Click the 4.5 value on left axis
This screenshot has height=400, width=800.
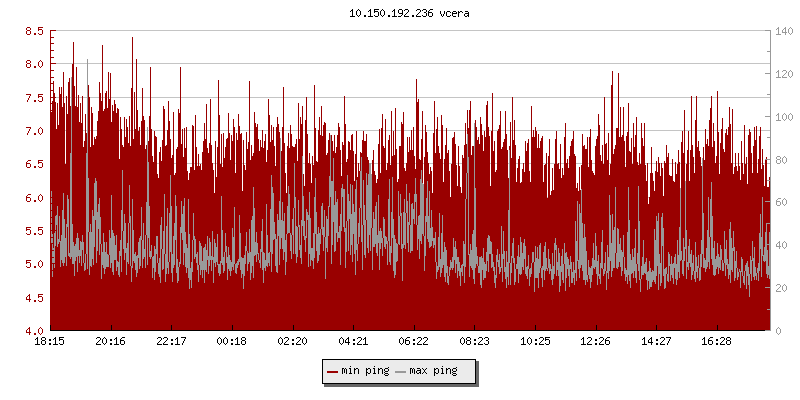pos(34,298)
